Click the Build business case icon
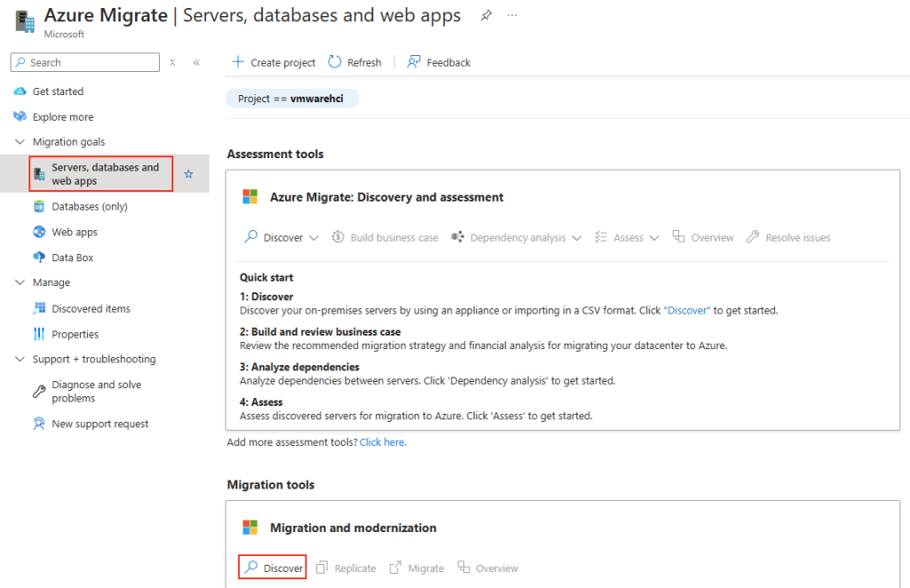The width and height of the screenshot is (910, 588). [x=338, y=237]
